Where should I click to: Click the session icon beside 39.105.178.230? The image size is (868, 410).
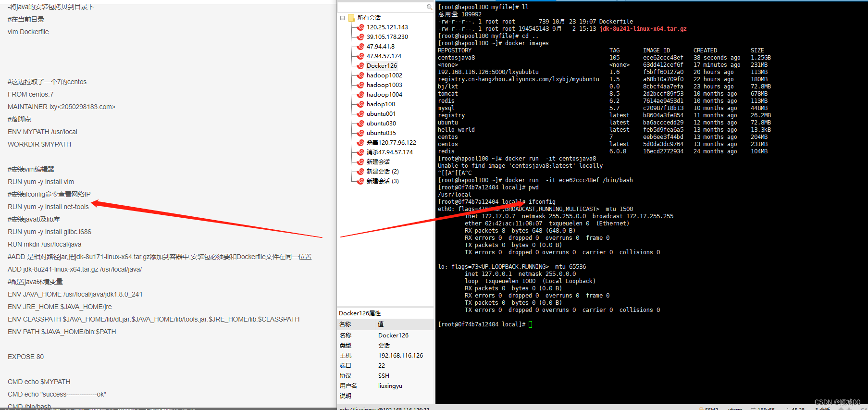[360, 37]
